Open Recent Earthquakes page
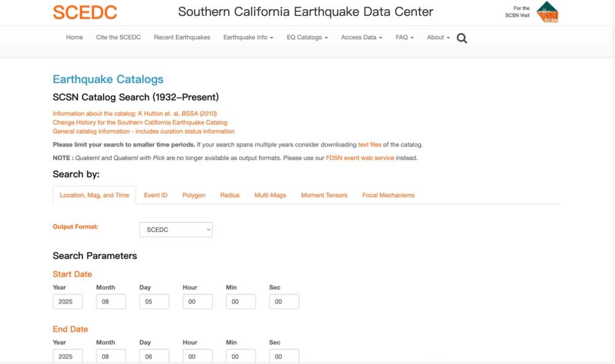 (182, 38)
